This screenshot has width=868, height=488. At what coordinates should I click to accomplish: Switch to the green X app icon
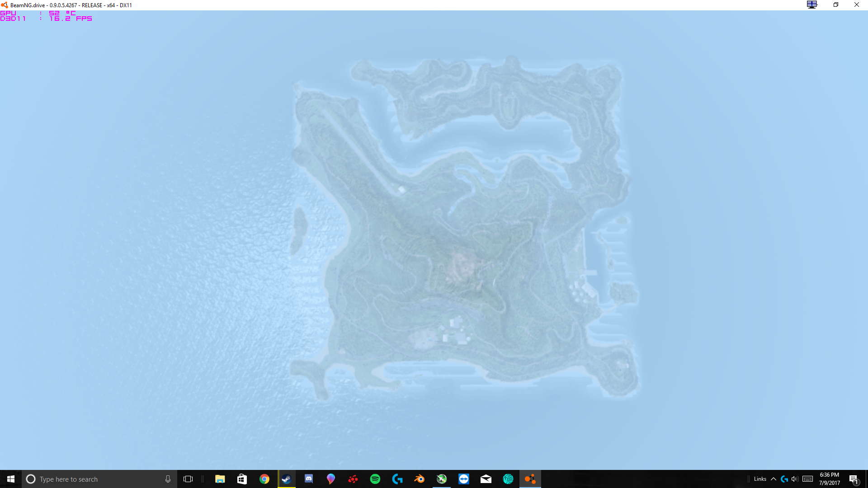[x=442, y=479]
